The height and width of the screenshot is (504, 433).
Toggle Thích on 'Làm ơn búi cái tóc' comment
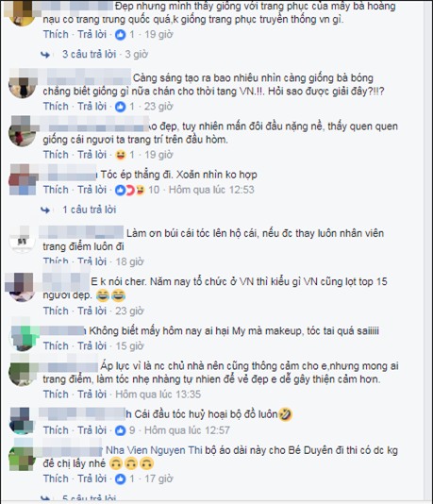click(x=56, y=261)
